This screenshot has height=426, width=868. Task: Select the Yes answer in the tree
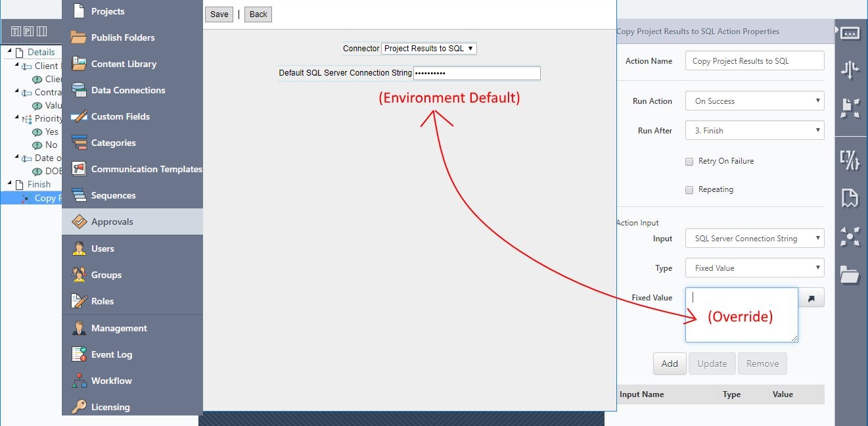pos(52,131)
